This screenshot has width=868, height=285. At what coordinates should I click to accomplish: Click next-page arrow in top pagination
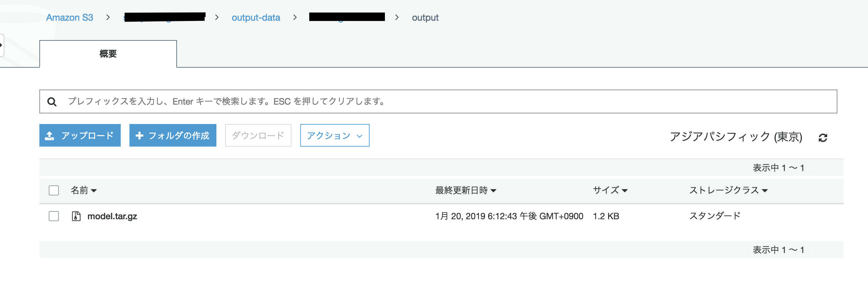(x=813, y=168)
